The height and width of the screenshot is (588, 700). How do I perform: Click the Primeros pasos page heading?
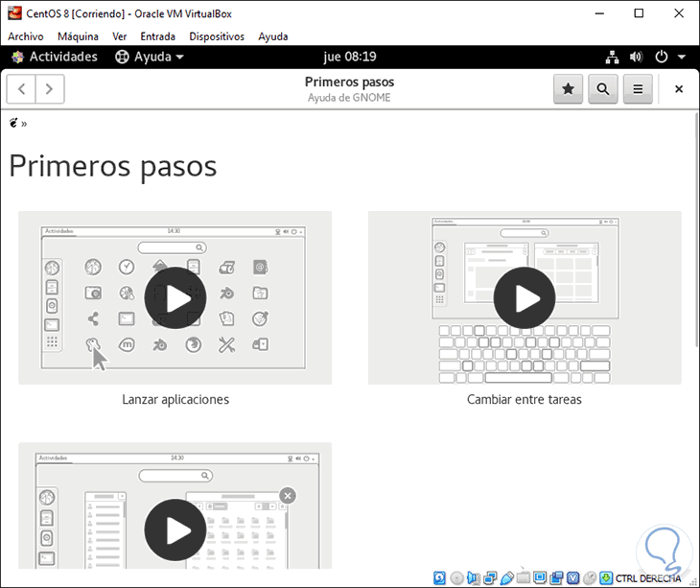[x=113, y=167]
